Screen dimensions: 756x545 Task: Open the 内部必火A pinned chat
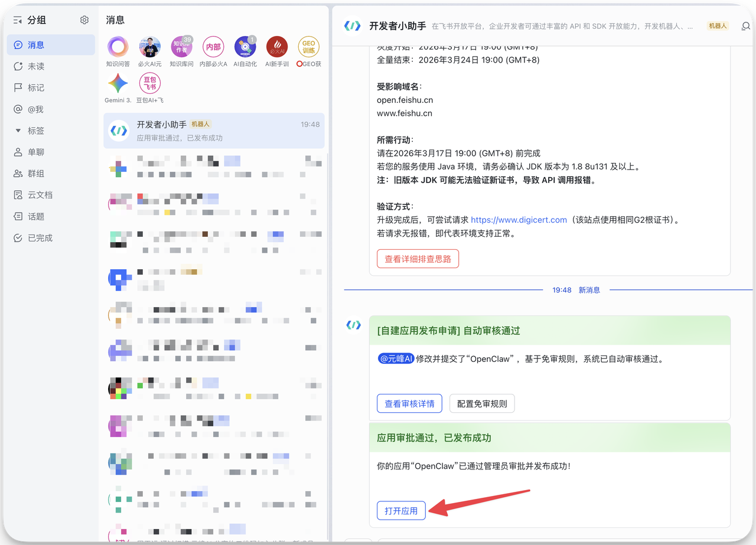coord(213,47)
